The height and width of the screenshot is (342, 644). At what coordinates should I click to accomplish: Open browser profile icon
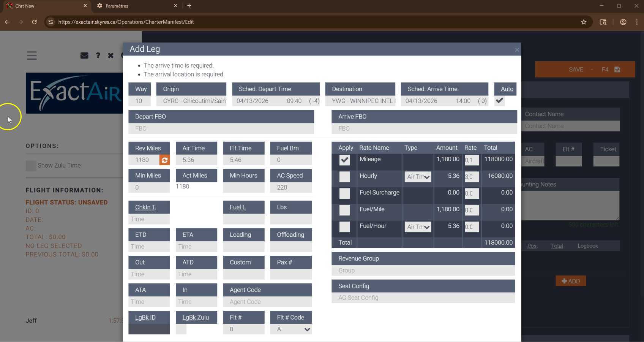623,22
